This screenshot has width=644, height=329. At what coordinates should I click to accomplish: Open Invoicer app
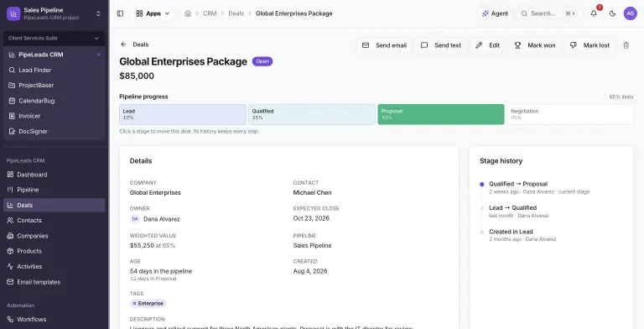pyautogui.click(x=55, y=116)
